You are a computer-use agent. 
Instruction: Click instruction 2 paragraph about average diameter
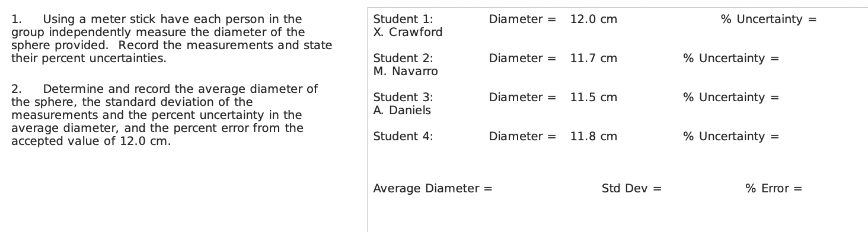click(165, 115)
